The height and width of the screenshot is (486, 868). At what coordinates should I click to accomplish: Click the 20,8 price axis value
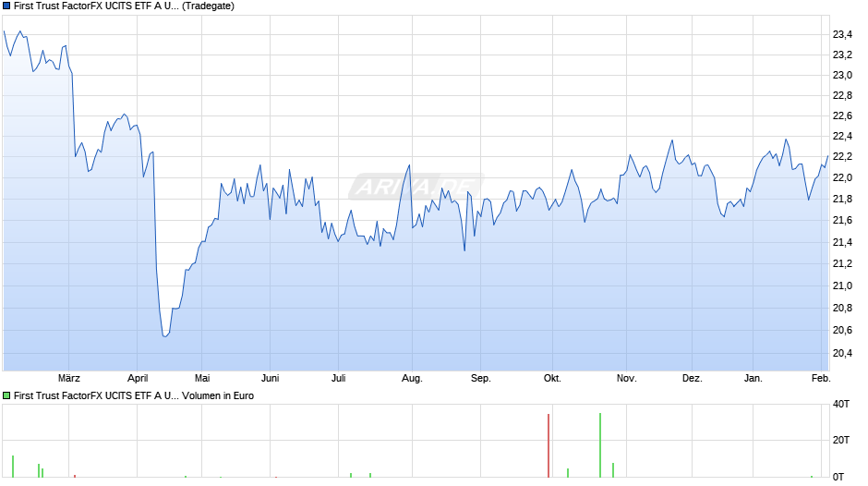point(842,308)
